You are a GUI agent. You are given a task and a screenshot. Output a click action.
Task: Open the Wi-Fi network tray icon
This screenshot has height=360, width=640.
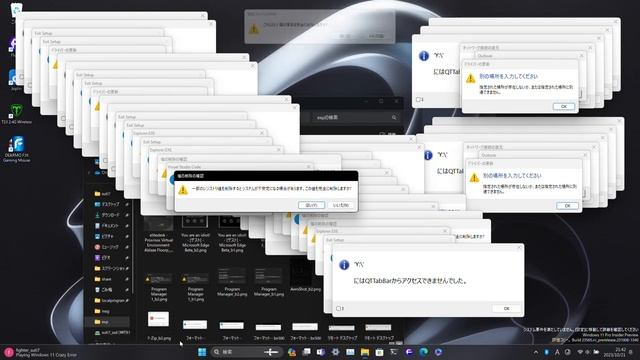pyautogui.click(x=580, y=352)
